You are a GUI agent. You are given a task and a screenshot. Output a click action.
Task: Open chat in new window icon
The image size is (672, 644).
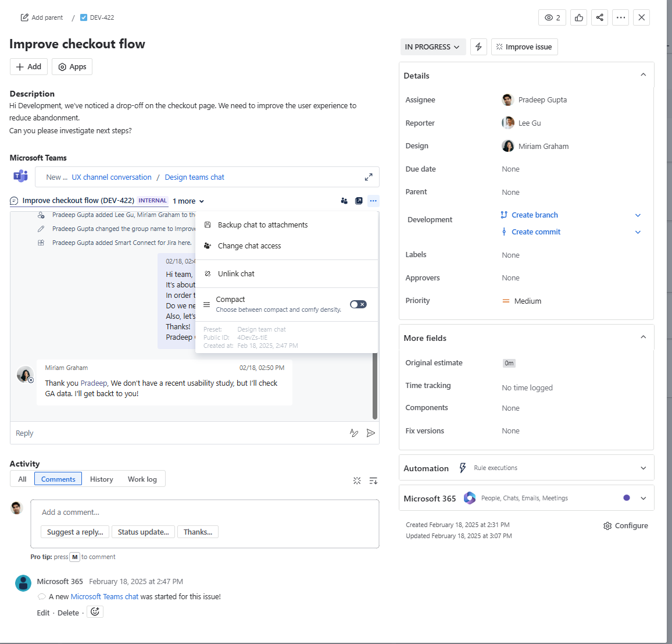point(359,201)
